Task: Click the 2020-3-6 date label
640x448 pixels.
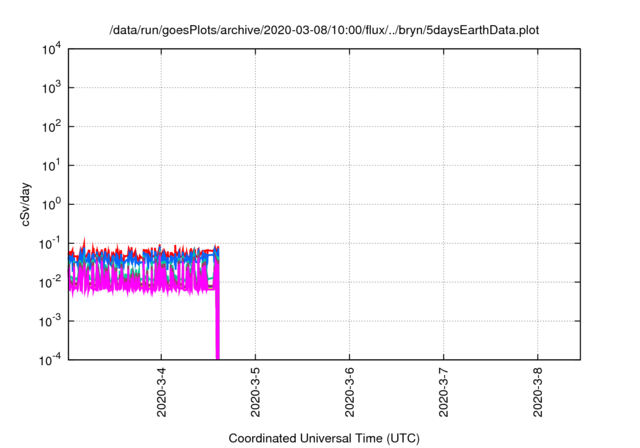Action: pyautogui.click(x=350, y=393)
